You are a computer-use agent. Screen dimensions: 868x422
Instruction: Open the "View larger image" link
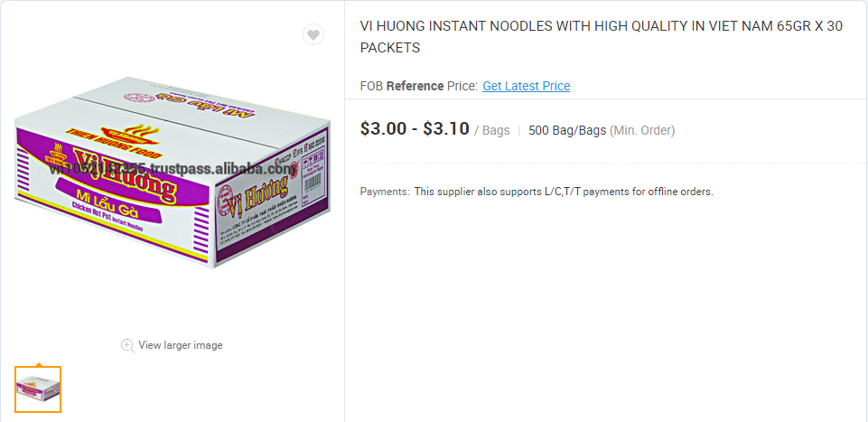180,345
